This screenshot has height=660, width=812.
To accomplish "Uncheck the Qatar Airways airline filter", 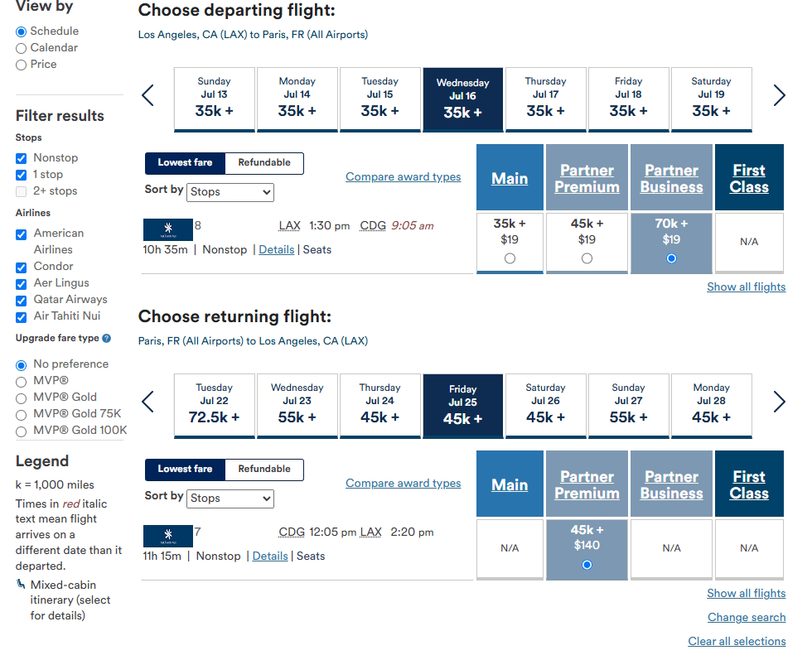I will pos(22,301).
